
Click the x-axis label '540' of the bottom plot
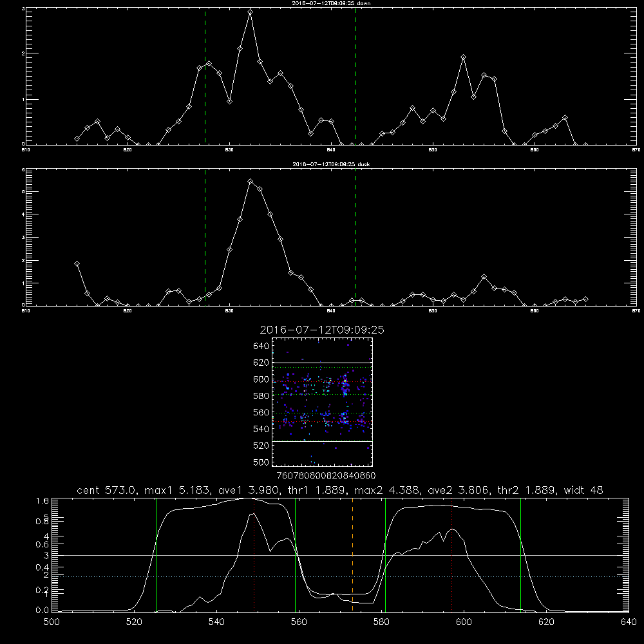216,622
